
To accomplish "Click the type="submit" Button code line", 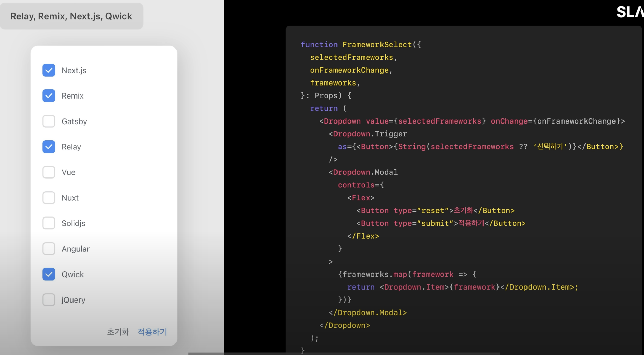I will (x=441, y=223).
